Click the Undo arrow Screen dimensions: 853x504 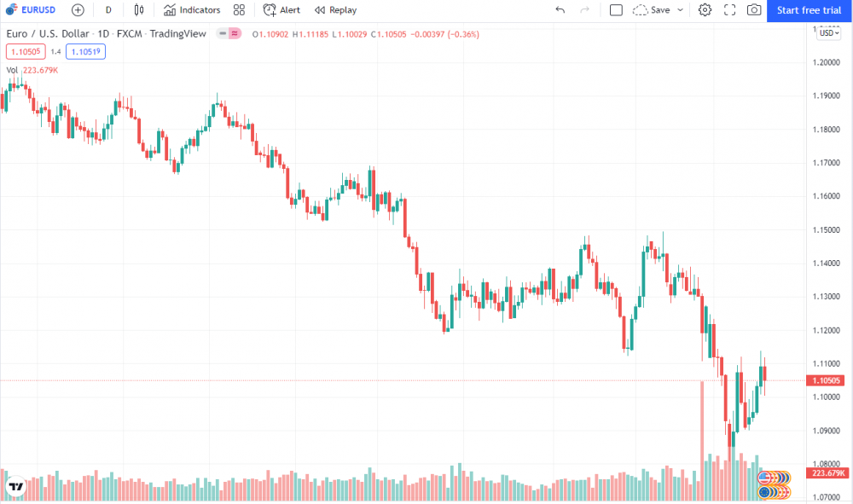click(560, 10)
